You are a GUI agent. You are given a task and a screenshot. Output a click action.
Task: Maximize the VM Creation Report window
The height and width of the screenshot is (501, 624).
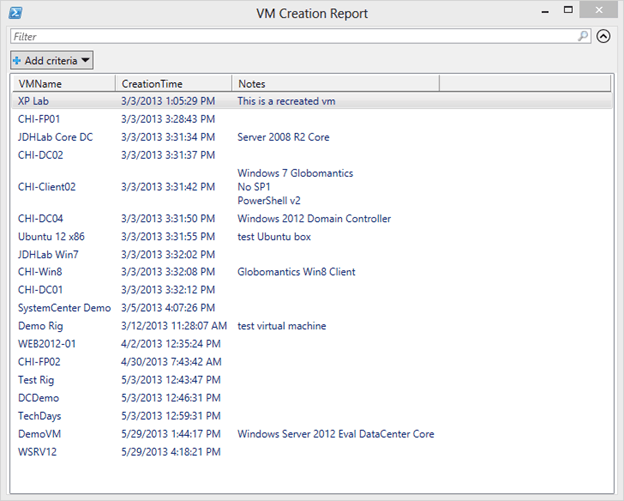point(568,10)
